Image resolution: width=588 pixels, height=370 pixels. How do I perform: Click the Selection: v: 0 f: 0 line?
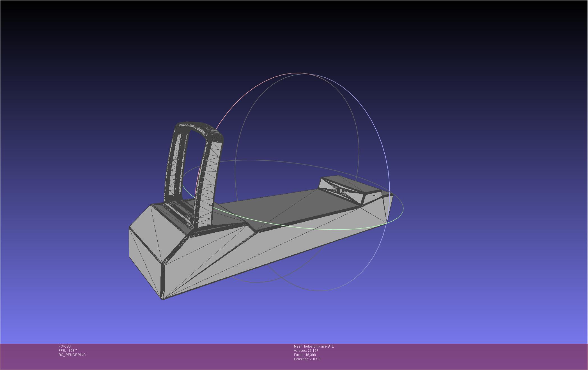(307, 359)
